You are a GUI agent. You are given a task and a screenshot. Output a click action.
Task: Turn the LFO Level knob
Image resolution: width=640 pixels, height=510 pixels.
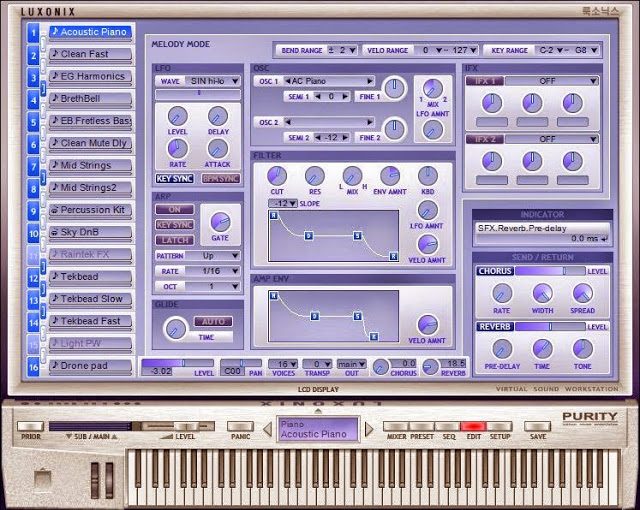[x=178, y=117]
